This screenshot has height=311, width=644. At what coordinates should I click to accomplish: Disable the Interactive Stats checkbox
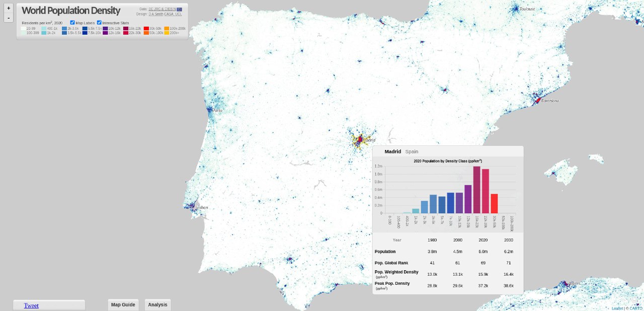pos(100,23)
